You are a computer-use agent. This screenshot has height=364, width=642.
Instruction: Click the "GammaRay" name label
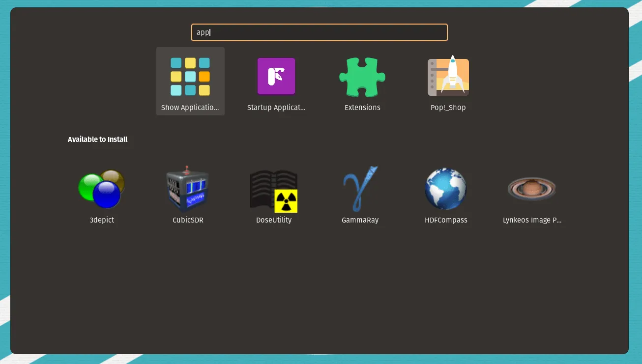pyautogui.click(x=360, y=220)
